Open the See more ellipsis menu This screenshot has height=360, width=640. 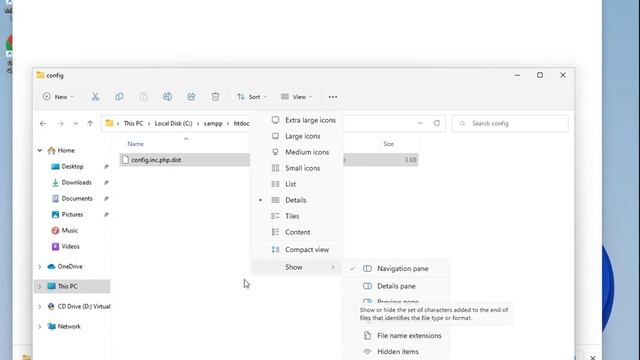tap(333, 97)
